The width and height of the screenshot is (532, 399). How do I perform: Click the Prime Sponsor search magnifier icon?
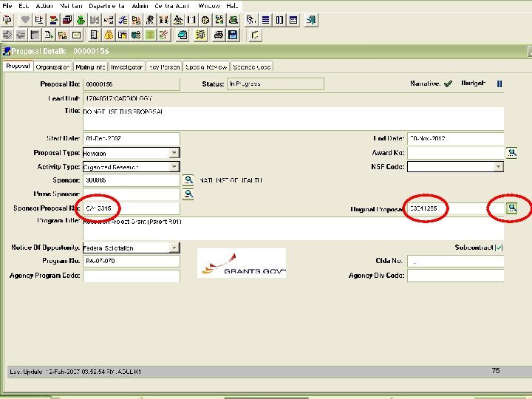tap(188, 194)
